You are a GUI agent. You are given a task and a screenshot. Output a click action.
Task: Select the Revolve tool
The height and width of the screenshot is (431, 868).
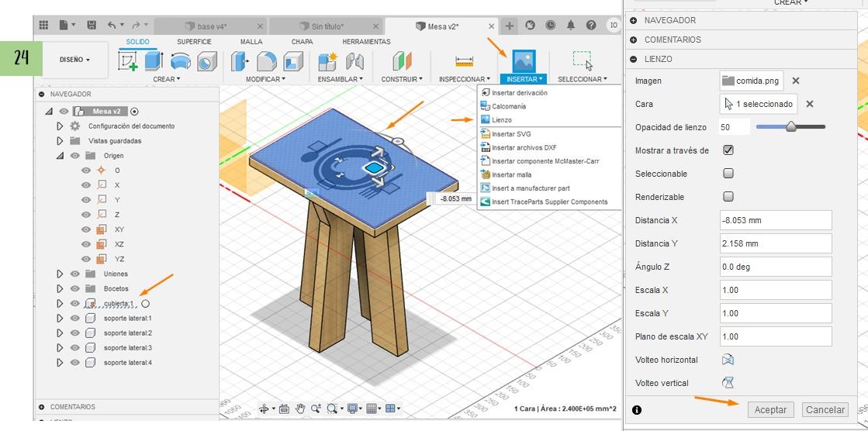pyautogui.click(x=181, y=61)
